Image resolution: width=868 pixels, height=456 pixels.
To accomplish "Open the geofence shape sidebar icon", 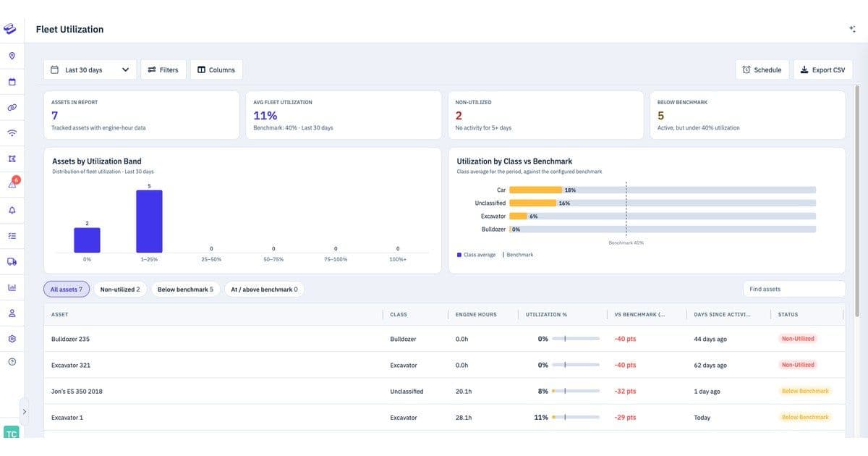I will click(12, 159).
